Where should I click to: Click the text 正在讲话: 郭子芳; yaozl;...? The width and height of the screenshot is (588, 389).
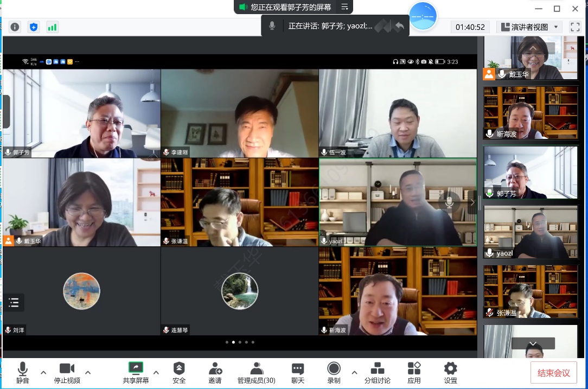(x=330, y=26)
